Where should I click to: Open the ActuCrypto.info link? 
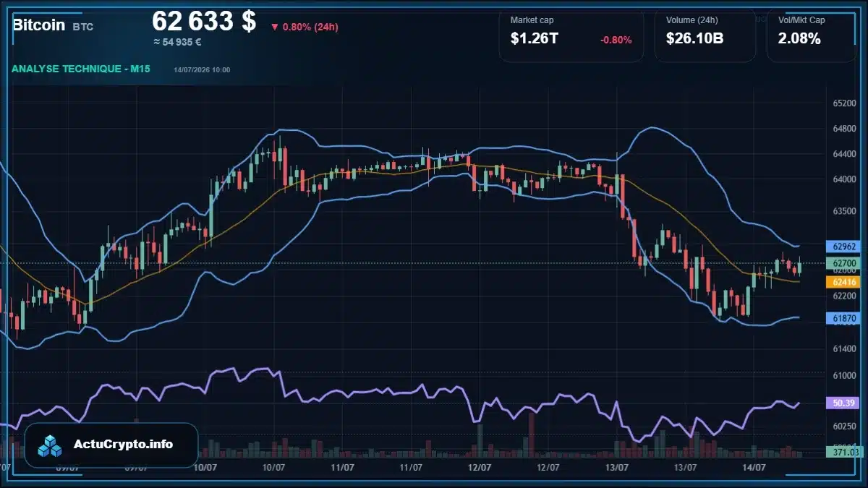(x=123, y=445)
